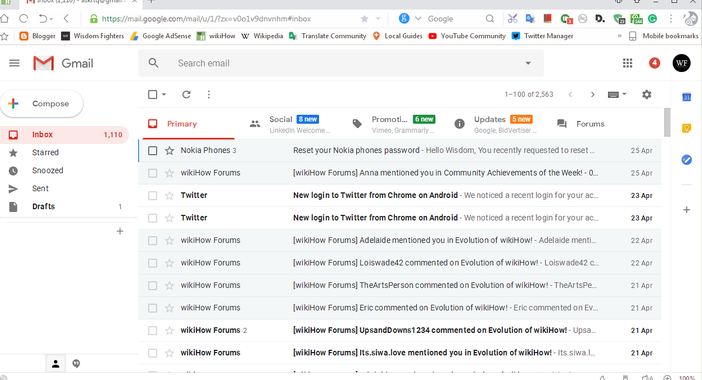Check the first Twitter login email
This screenshot has height=380, width=702.
pyautogui.click(x=153, y=196)
